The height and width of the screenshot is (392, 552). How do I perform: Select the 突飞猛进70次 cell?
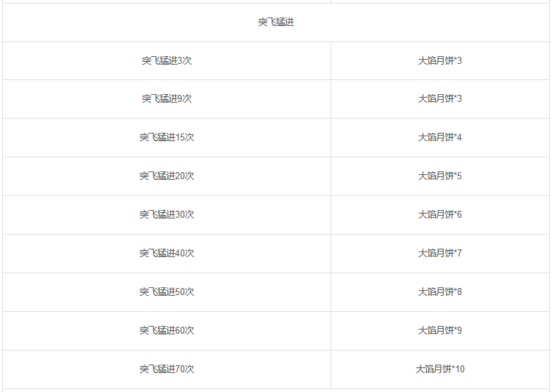click(167, 369)
